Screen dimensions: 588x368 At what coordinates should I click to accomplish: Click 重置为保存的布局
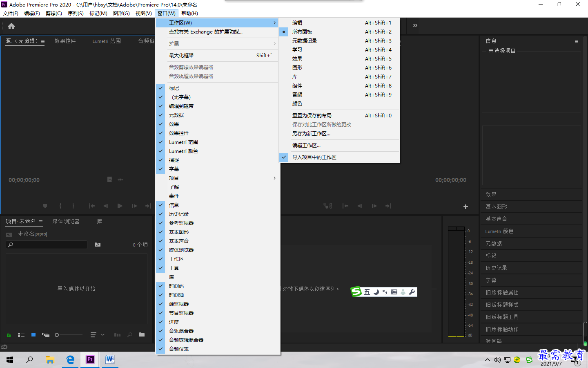[339, 115]
